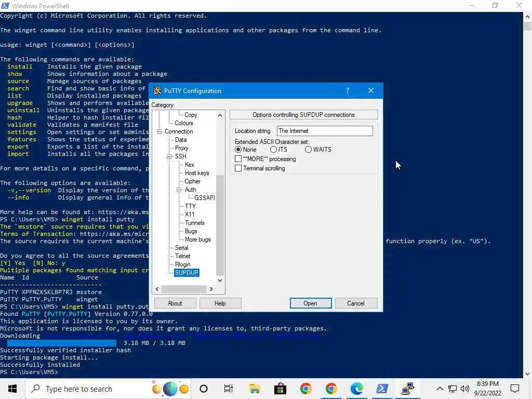532x399 pixels.
Task: Open the network status tray icon
Action: coord(453,389)
